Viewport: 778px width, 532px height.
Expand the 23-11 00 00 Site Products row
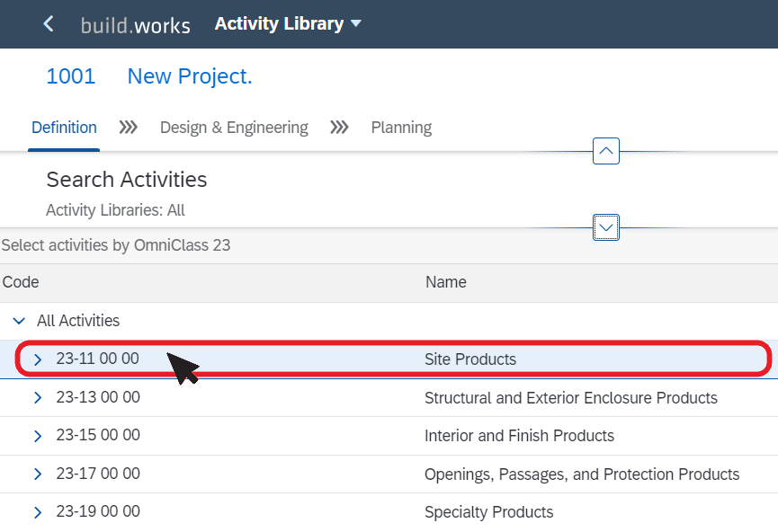[38, 359]
